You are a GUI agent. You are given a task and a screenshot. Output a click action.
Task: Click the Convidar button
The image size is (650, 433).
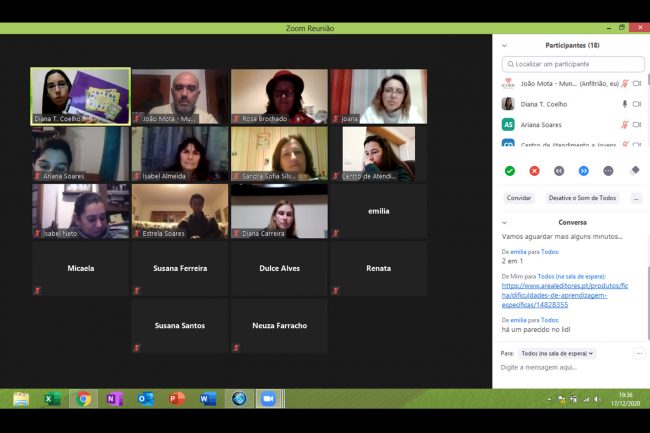pos(519,198)
